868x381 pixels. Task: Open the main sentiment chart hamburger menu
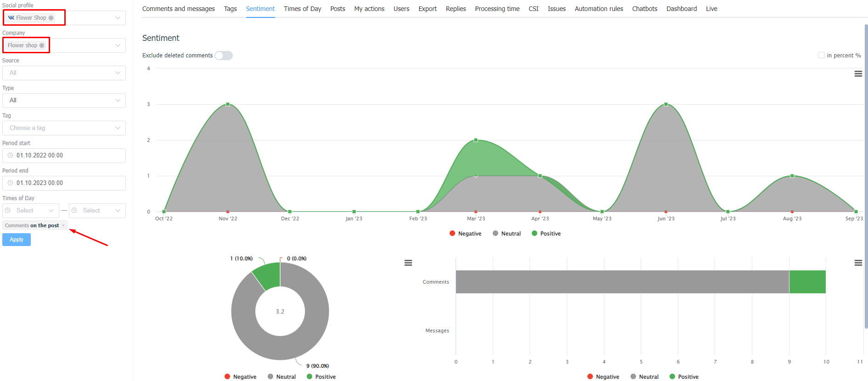(858, 73)
